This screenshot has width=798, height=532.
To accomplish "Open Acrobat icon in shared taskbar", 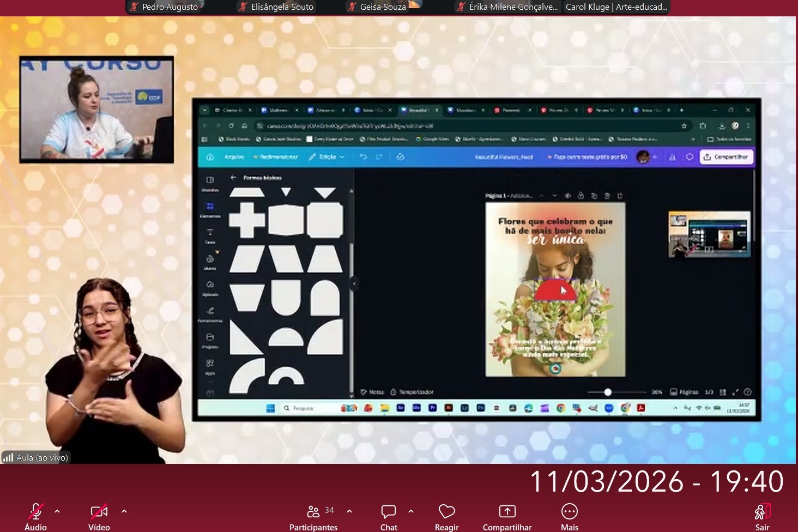I will click(x=641, y=408).
